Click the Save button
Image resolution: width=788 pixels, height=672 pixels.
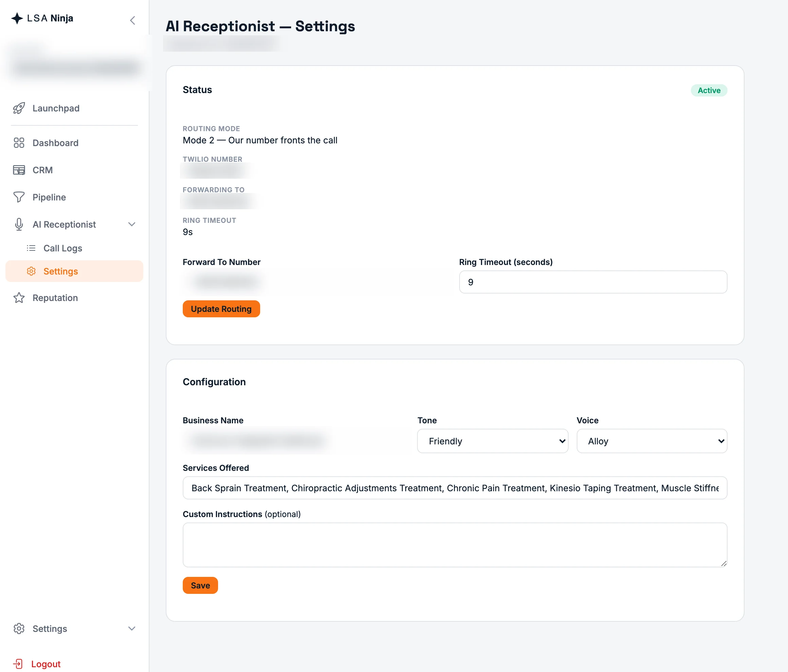coord(200,585)
